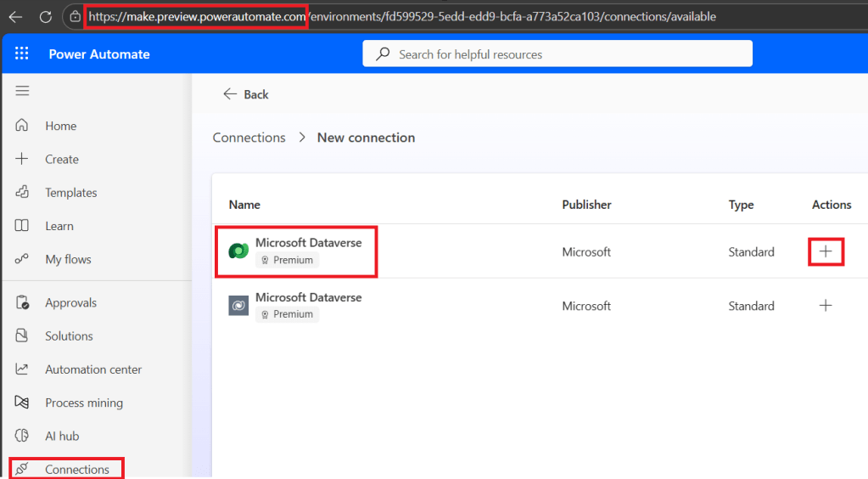Image resolution: width=868 pixels, height=479 pixels.
Task: Click the gray Microsoft Dataverse legacy icon
Action: coord(238,306)
